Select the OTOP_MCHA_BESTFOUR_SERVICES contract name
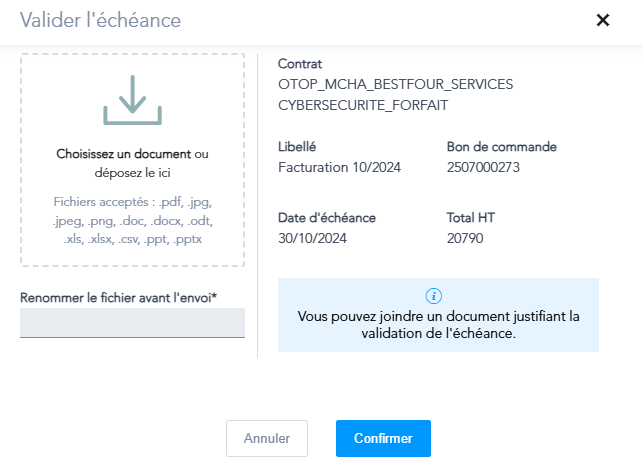Image resolution: width=642 pixels, height=472 pixels. (x=395, y=84)
